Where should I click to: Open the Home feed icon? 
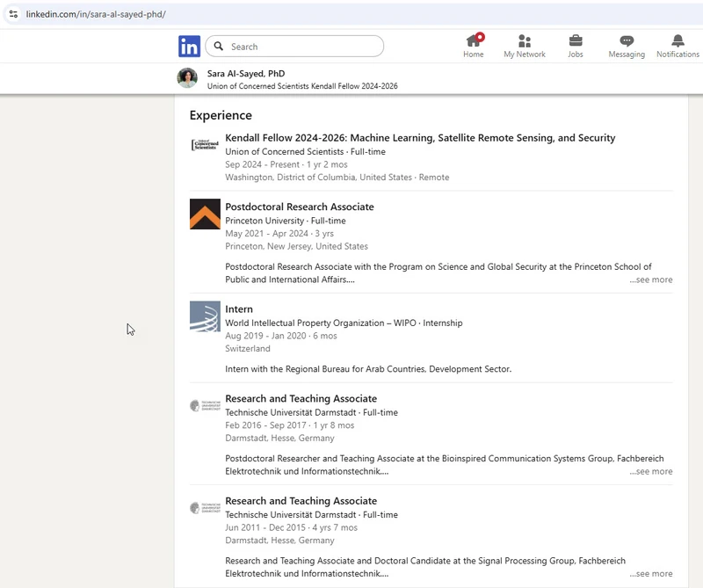click(474, 40)
